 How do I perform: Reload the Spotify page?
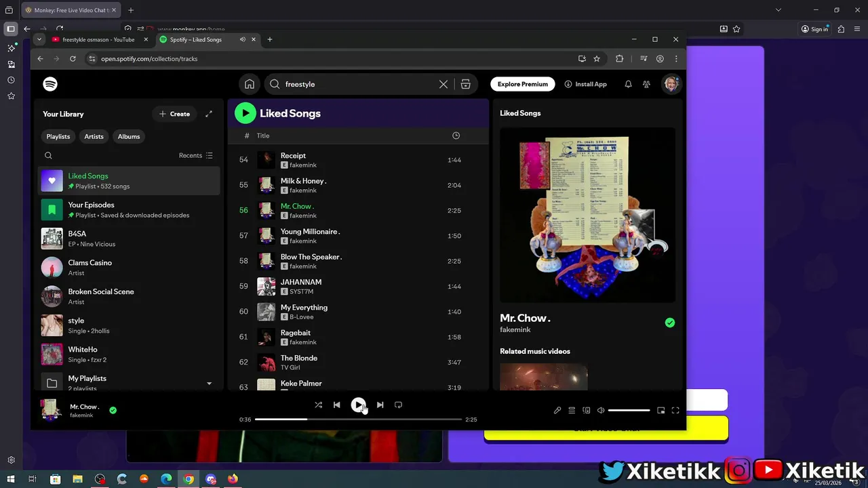(73, 59)
